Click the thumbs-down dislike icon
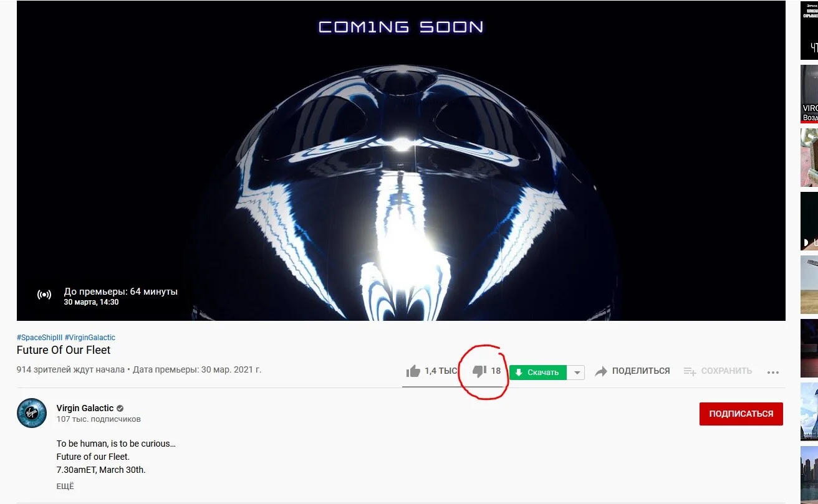This screenshot has width=818, height=504. tap(479, 371)
